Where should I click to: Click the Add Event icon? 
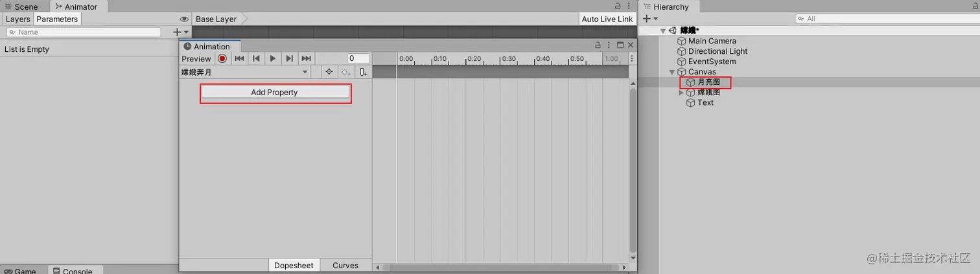(364, 73)
